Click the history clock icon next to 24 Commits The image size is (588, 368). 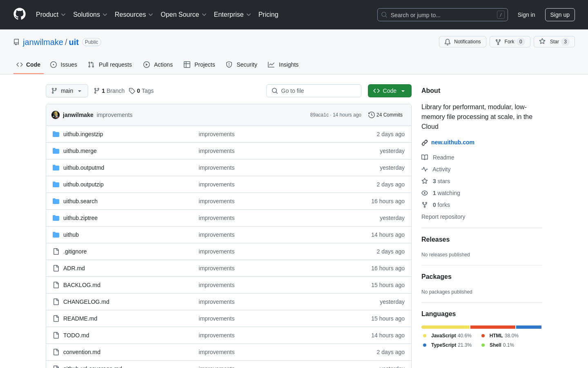(x=372, y=115)
